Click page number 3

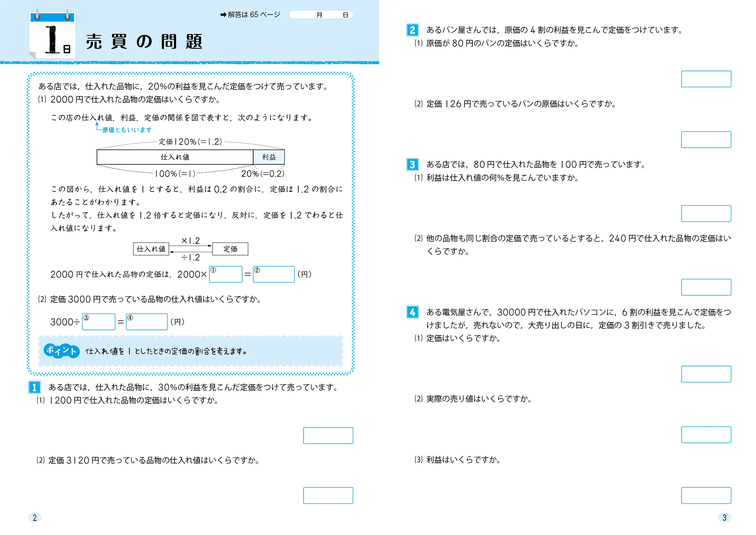[724, 518]
